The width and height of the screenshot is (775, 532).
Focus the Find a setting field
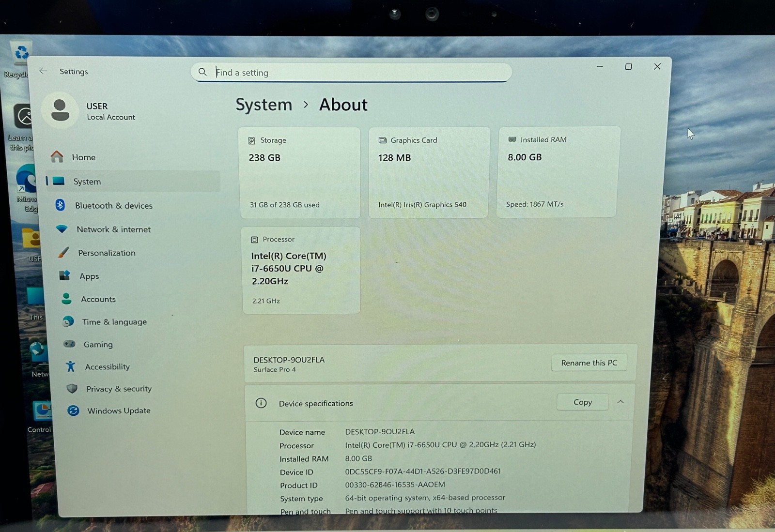click(351, 72)
